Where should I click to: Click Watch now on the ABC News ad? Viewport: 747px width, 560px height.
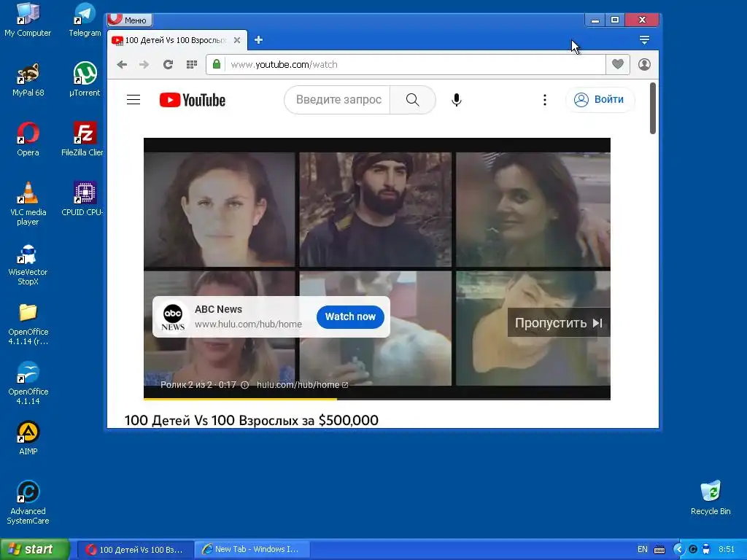[x=350, y=316]
